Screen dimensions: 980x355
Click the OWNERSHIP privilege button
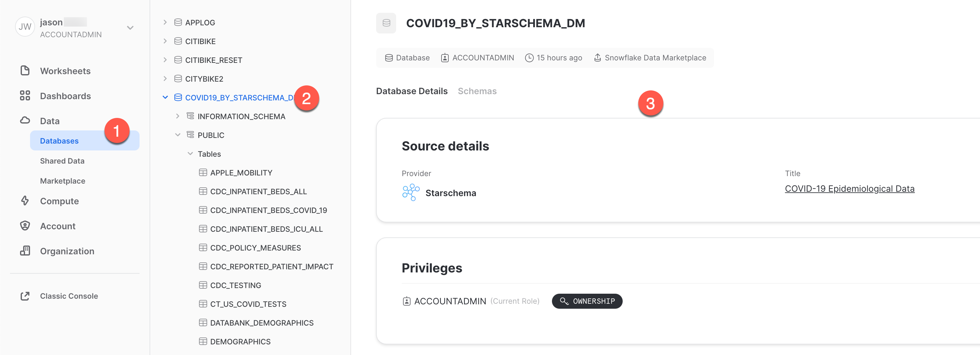(x=587, y=301)
